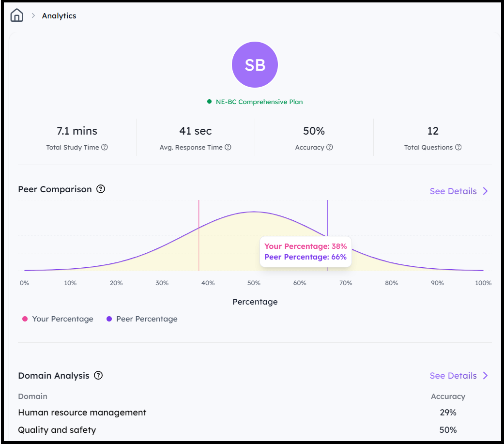
Task: Expand Peer Comparison details chevron arrow
Action: (485, 191)
